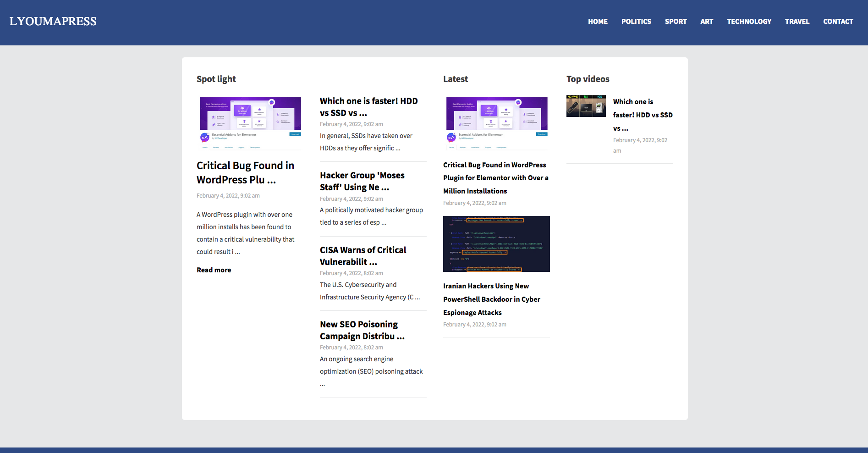Open Top videos 'Which one is faster! HDD vs SSD' title
Viewport: 868px width, 453px height.
(643, 115)
